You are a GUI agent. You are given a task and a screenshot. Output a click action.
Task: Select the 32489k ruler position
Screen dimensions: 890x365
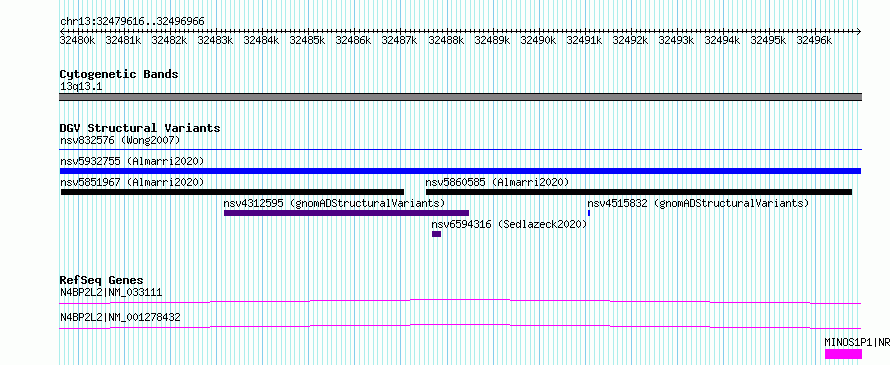pos(492,40)
